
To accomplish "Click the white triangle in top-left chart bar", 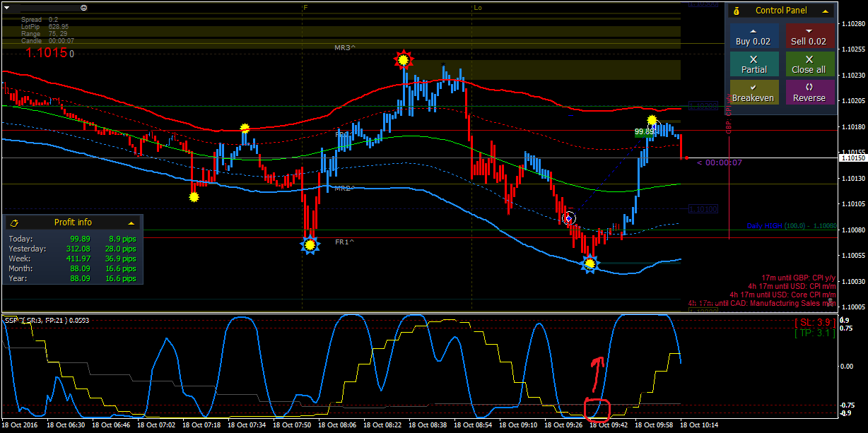I will click(6, 7).
